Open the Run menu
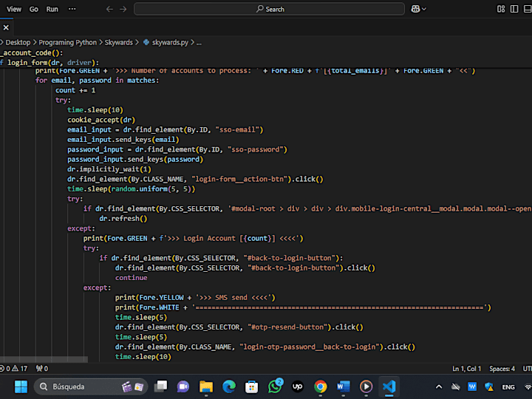The width and height of the screenshot is (532, 399). point(52,9)
